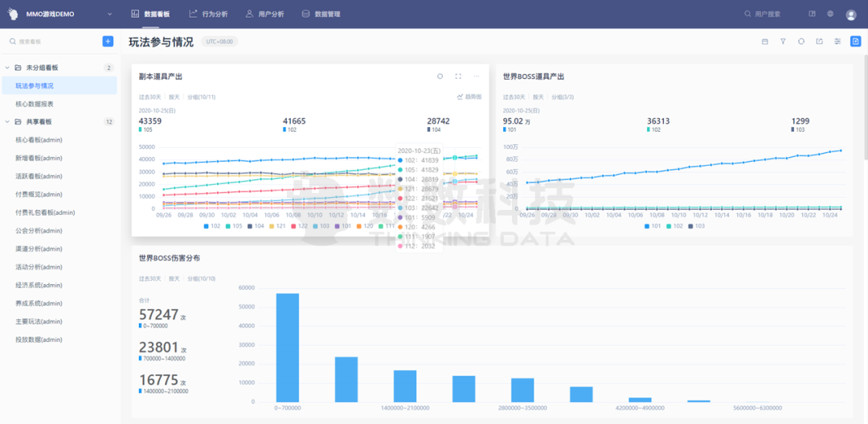Toggle series 121 in 副本道具产出 legend
Screen dimensions: 868x424
point(277,226)
